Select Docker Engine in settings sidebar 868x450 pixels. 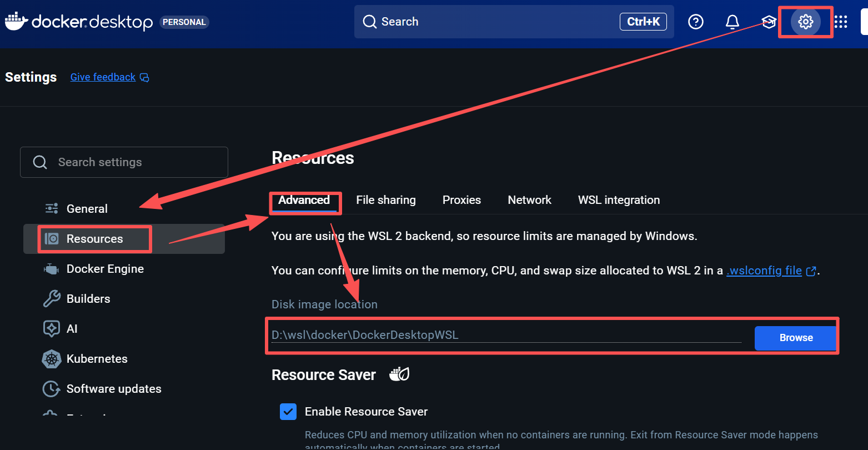click(124, 269)
